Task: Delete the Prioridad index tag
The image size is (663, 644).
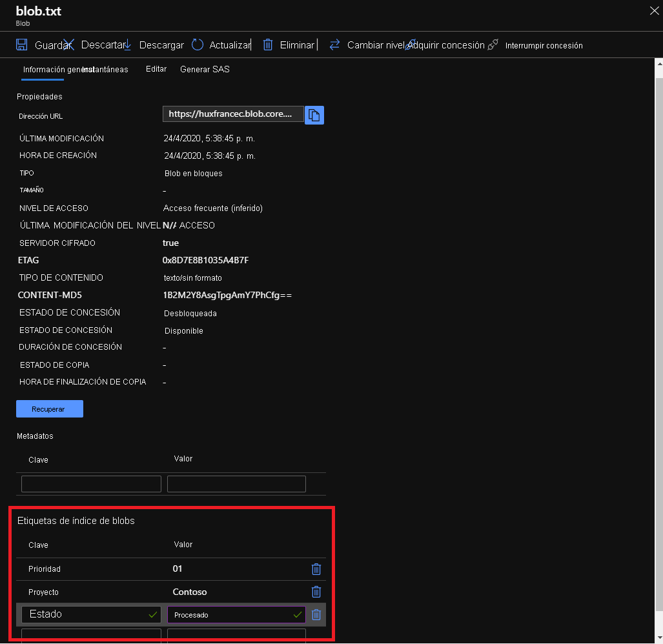Action: point(316,569)
